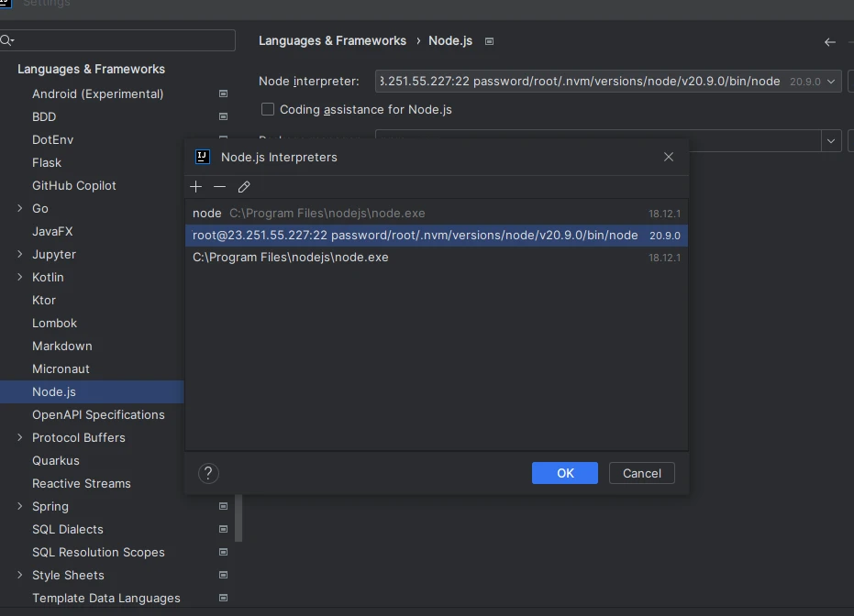
Task: Open GitHub Copilot settings
Action: coord(73,185)
